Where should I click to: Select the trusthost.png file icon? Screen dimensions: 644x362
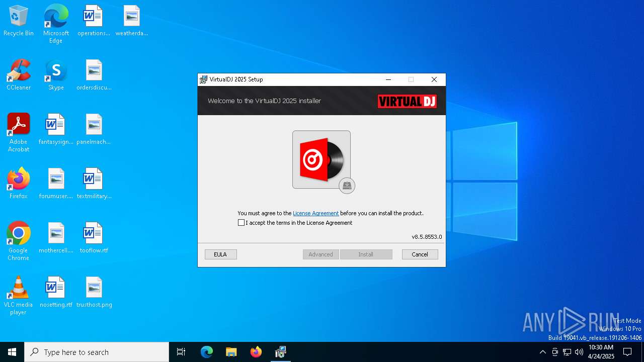(x=94, y=293)
